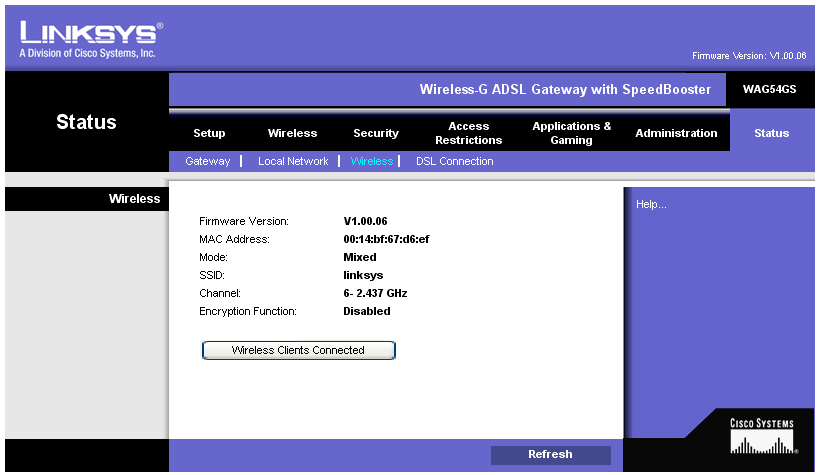This screenshot has height=475, width=820.
Task: Open the Wireless main tab
Action: tap(292, 133)
